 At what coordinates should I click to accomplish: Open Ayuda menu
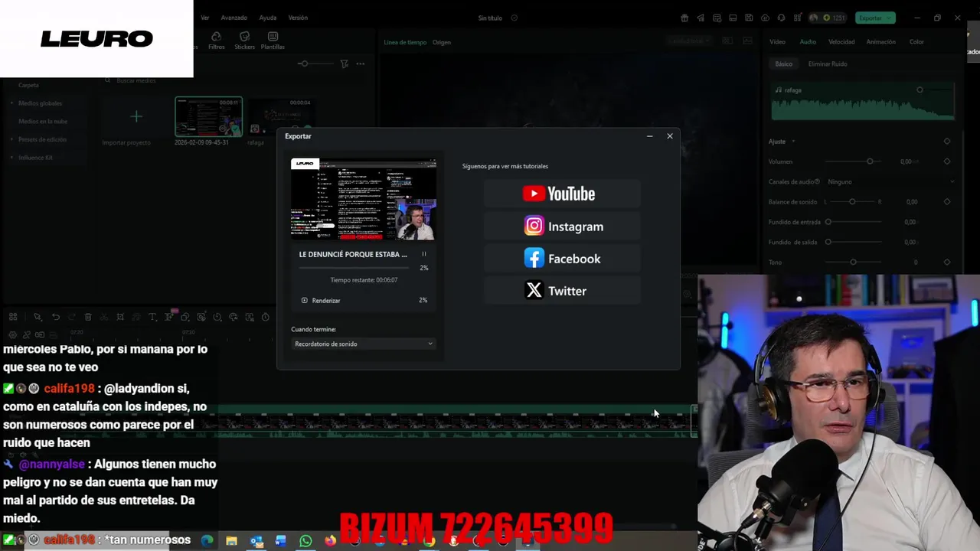[268, 18]
